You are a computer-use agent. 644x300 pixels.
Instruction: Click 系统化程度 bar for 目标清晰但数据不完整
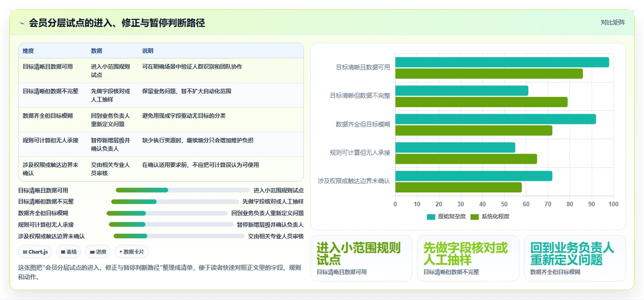[x=481, y=102]
